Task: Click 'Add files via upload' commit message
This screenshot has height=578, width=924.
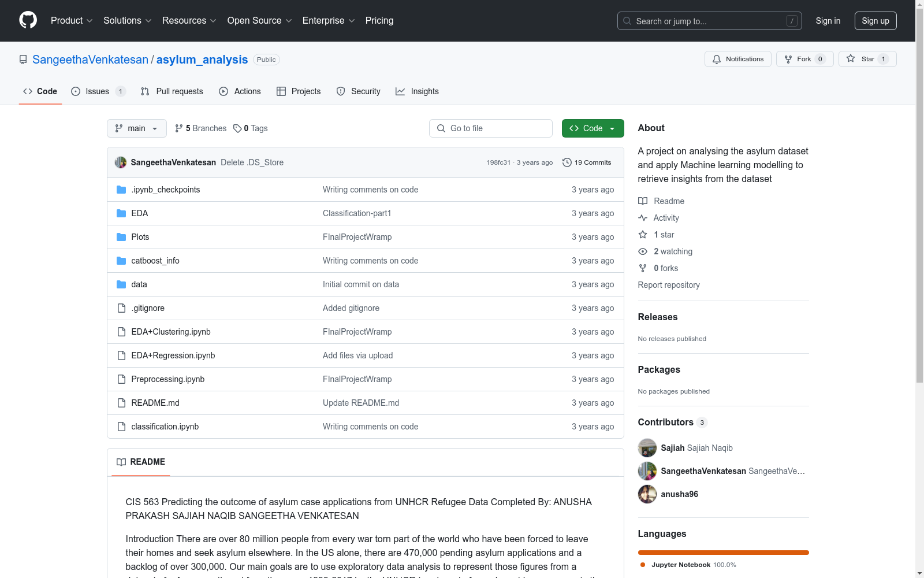Action: 358,355
